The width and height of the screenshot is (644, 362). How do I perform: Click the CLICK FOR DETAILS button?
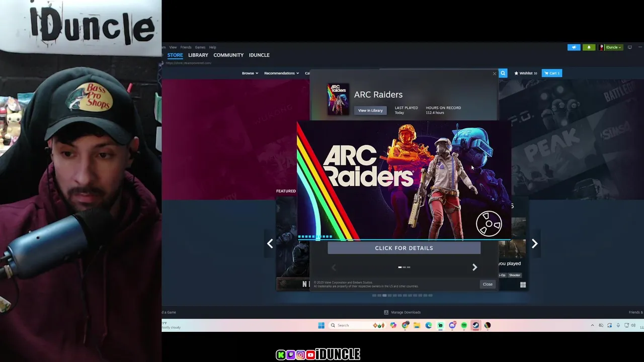(404, 248)
